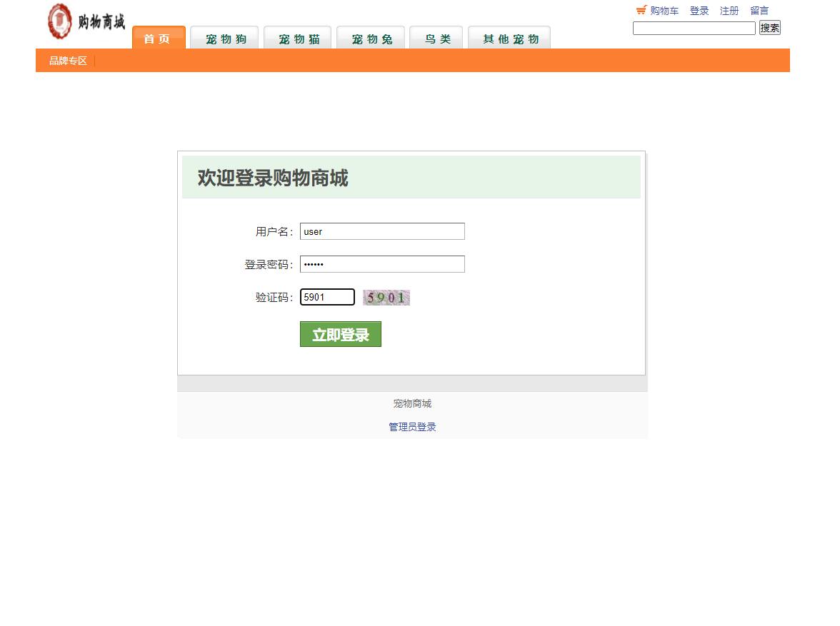Click the shopping cart icon
The height and width of the screenshot is (626, 840).
pyautogui.click(x=641, y=10)
